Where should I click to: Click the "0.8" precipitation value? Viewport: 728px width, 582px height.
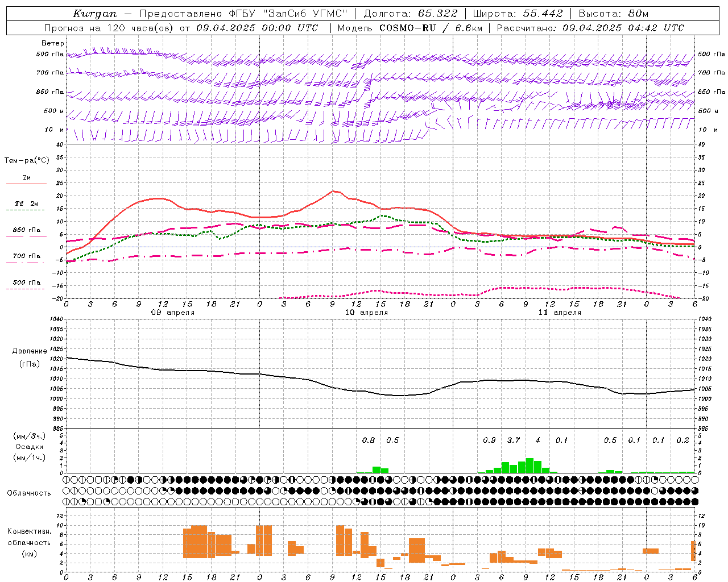(x=369, y=440)
